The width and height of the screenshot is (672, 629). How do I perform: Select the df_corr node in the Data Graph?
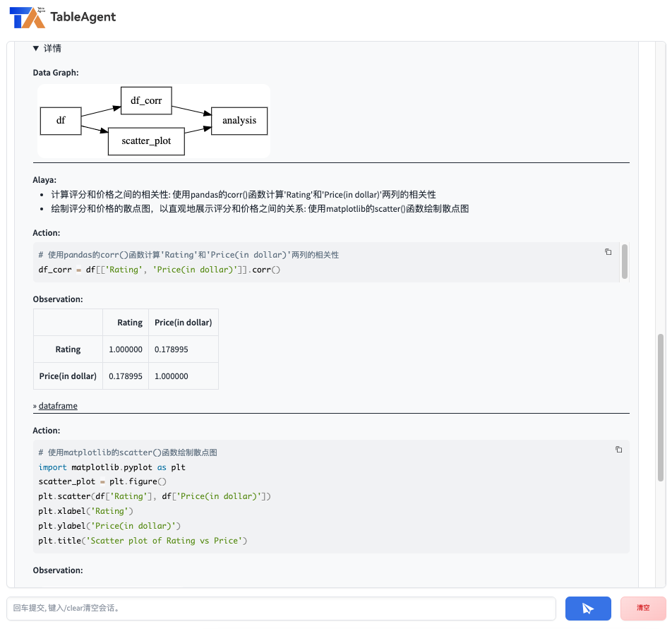point(145,100)
